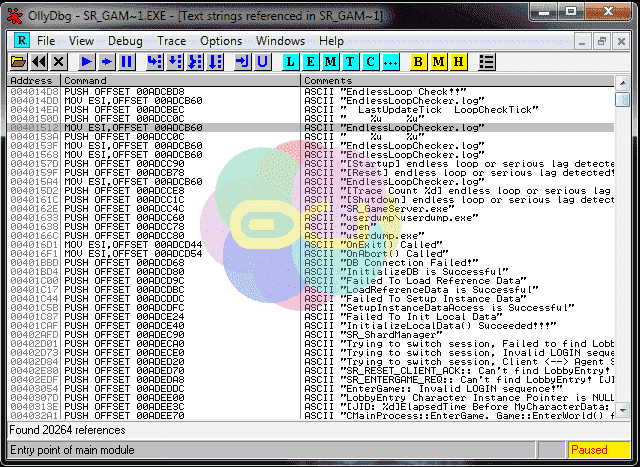Image resolution: width=640 pixels, height=467 pixels.
Task: Close the debugged program with the X icon
Action: 59,62
